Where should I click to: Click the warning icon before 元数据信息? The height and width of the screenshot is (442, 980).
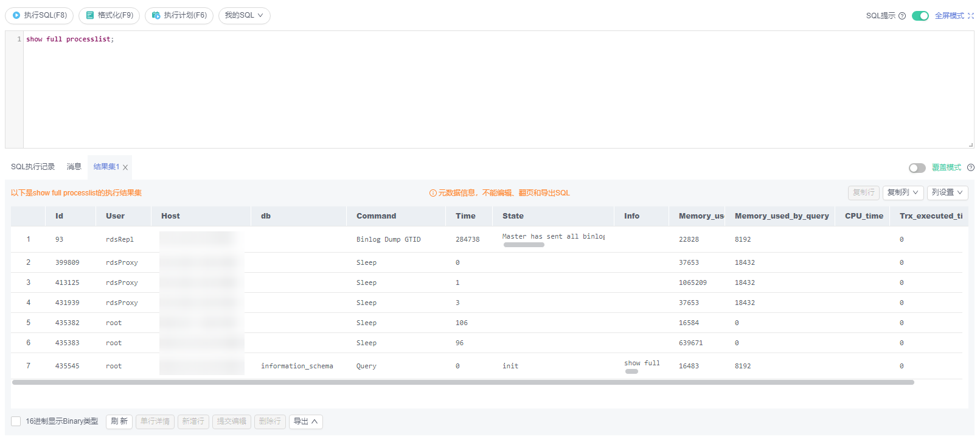coord(433,193)
